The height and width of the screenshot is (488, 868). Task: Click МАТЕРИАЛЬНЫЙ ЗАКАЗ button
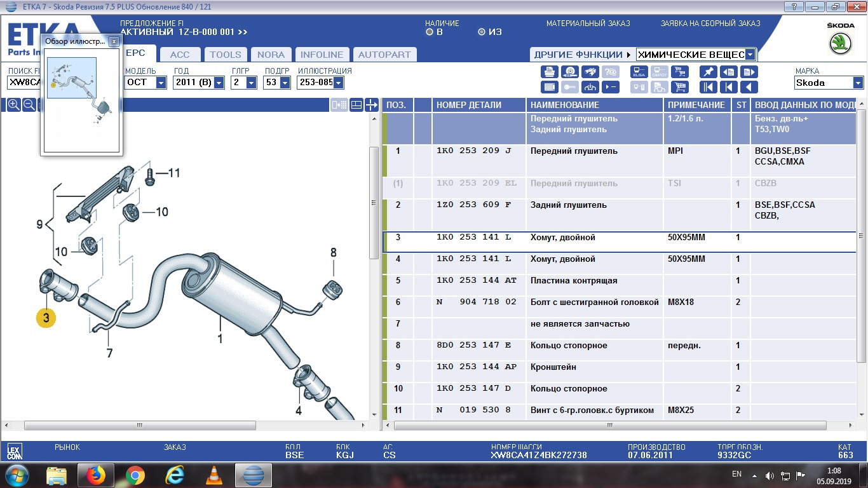point(588,24)
